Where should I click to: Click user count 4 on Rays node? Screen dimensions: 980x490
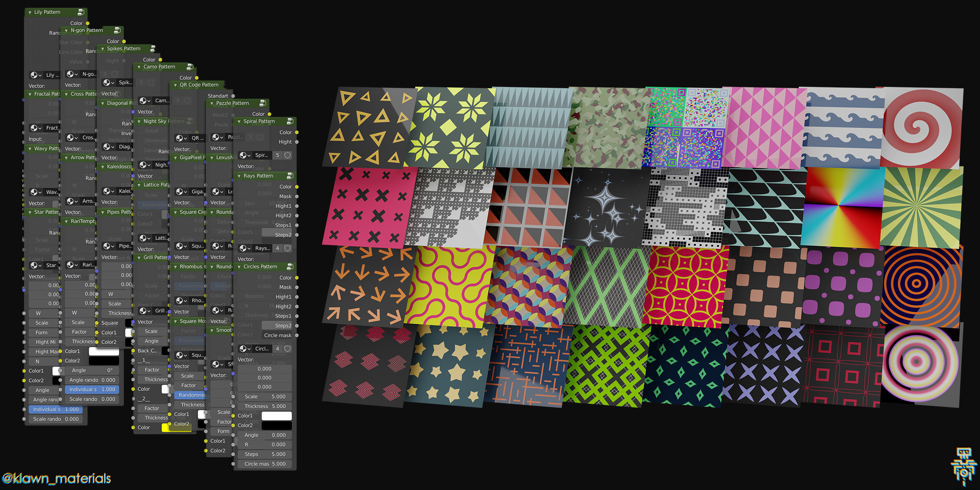pyautogui.click(x=278, y=248)
